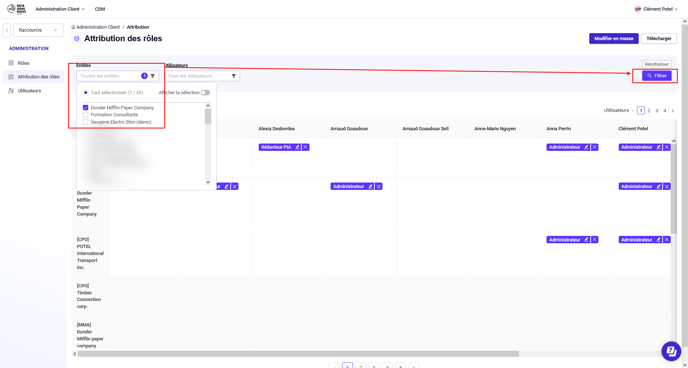Go to Utilisateurs in sidebar
This screenshot has width=688, height=368.
point(29,91)
